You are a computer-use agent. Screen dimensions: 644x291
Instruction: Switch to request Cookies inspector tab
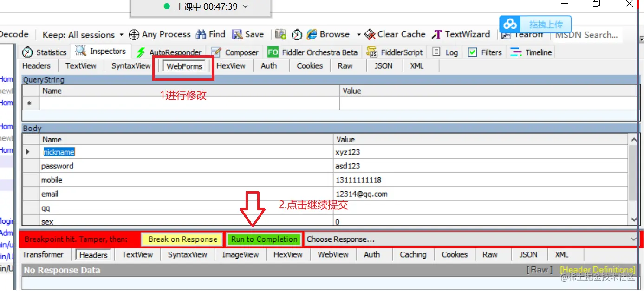point(310,66)
